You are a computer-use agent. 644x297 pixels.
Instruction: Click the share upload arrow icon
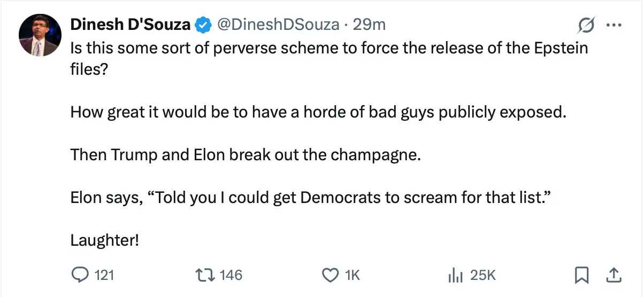(614, 275)
